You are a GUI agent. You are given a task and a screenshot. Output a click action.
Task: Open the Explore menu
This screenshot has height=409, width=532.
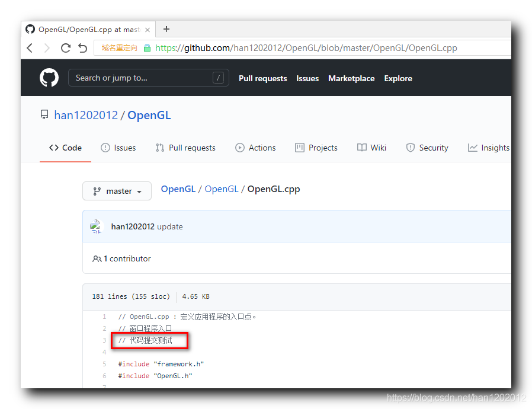click(398, 78)
